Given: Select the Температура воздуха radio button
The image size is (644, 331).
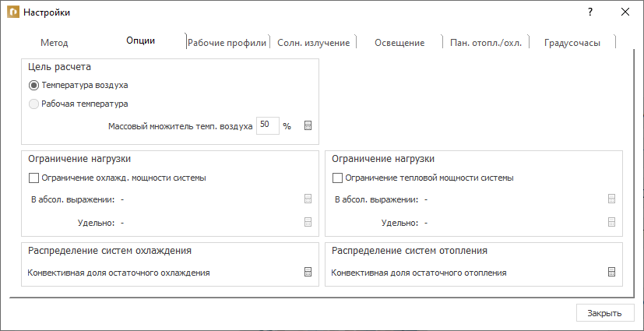Looking at the screenshot, I should pos(34,86).
